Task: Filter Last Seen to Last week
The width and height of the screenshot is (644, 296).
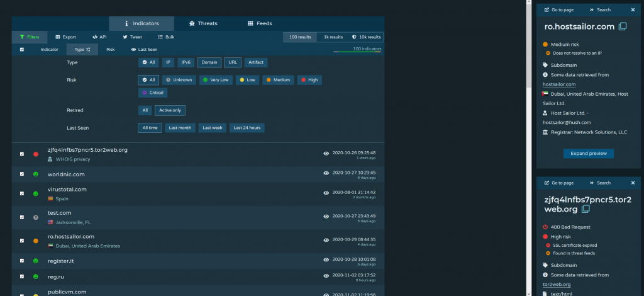Action: (213, 128)
